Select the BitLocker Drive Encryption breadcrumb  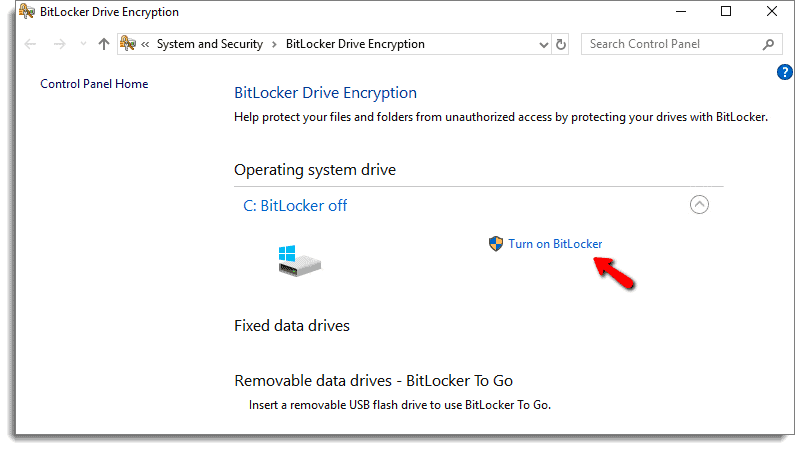point(355,44)
